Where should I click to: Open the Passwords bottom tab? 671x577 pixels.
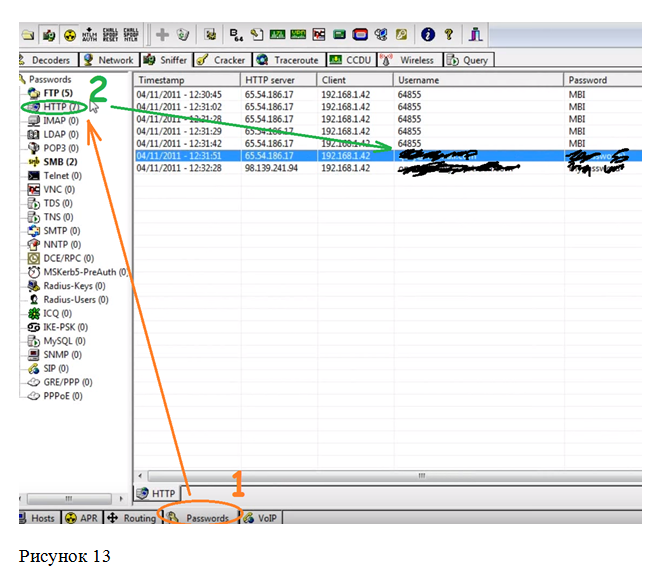(200, 518)
